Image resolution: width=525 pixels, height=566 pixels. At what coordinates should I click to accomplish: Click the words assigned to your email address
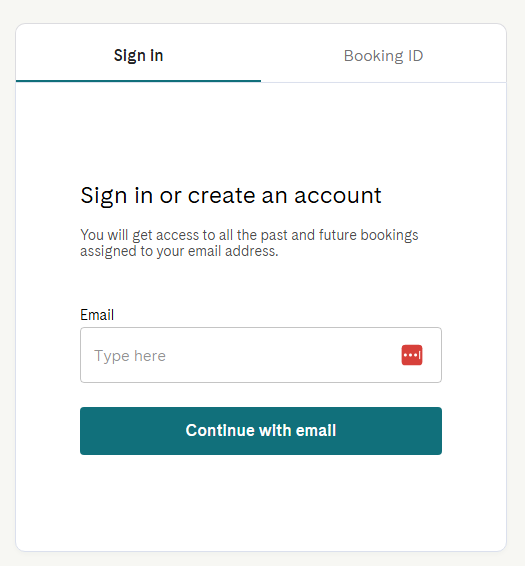(x=179, y=251)
